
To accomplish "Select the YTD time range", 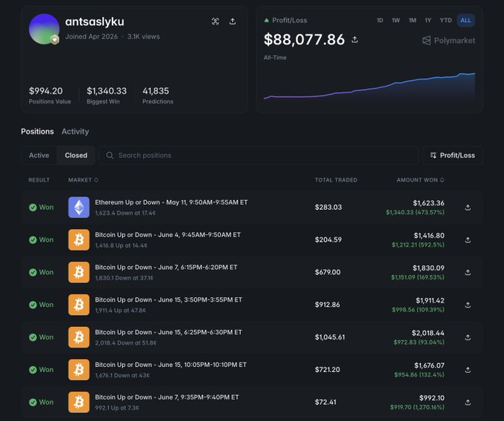I will [446, 20].
